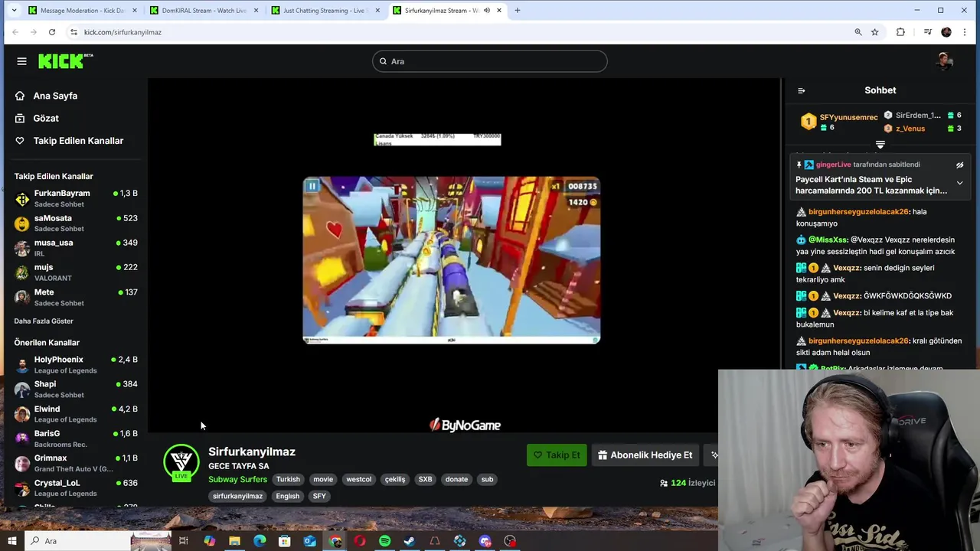Gift a subscription with Abonelik Hediye Et
Screen dimensions: 980x551
pyautogui.click(x=645, y=455)
